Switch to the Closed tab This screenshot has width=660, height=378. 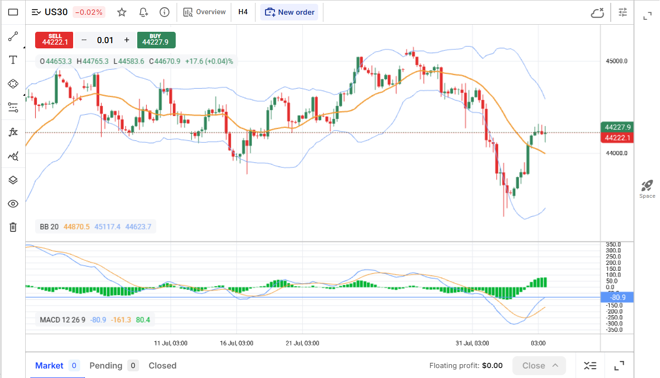(x=162, y=365)
